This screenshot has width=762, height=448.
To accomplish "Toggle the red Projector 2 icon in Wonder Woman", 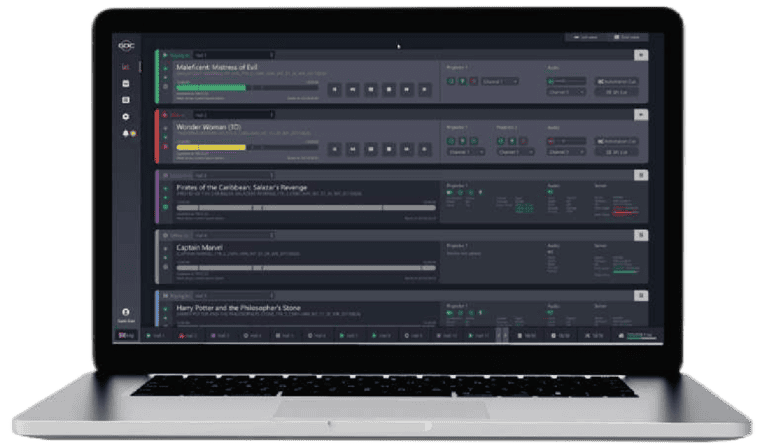I will [x=523, y=141].
